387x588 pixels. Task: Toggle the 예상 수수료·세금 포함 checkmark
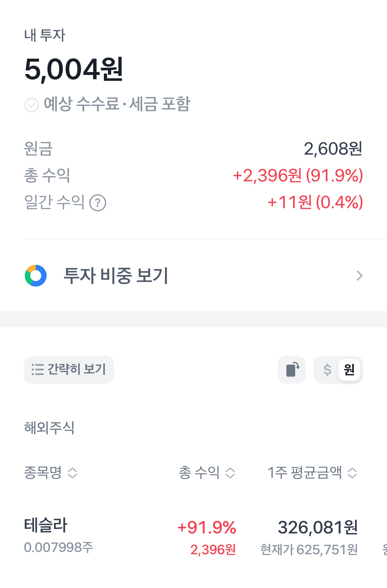coord(32,105)
